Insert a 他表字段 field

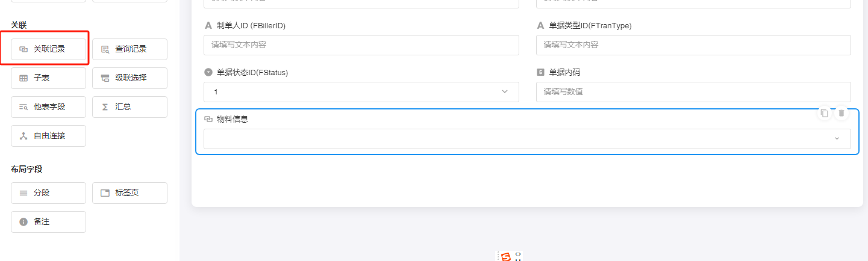click(x=49, y=107)
